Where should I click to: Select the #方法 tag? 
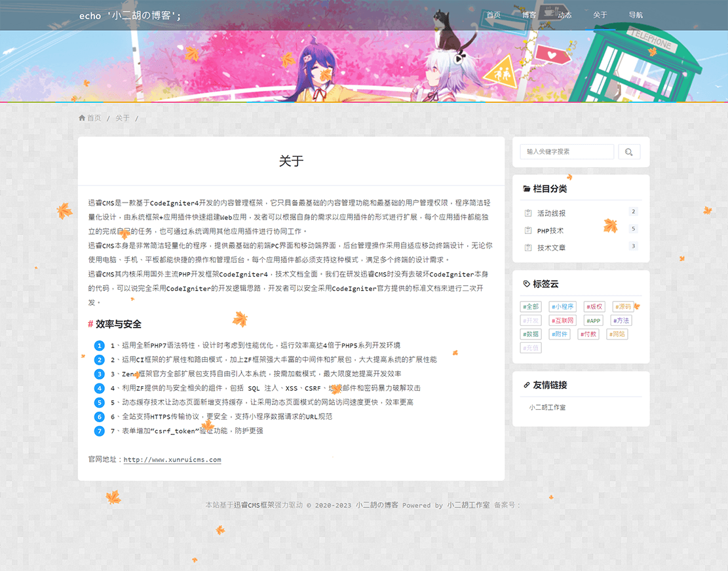621,321
